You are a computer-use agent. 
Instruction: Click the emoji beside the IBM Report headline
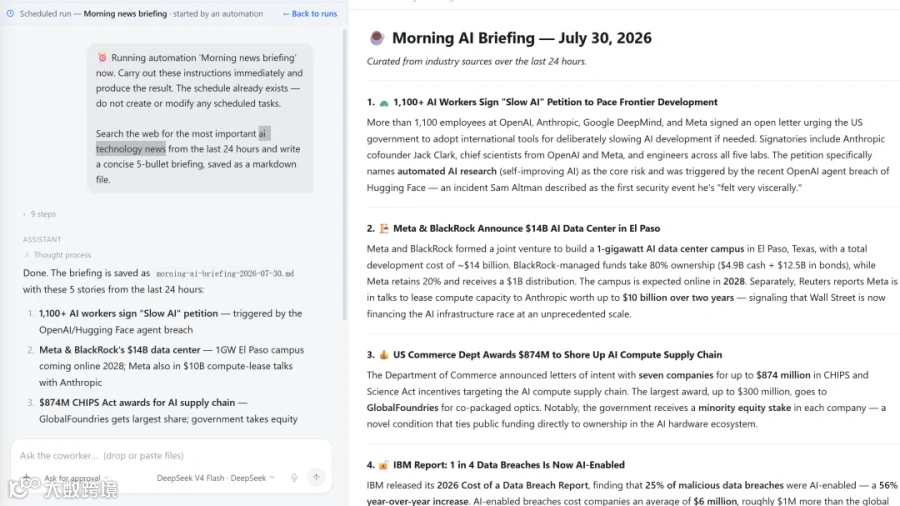[x=384, y=465]
